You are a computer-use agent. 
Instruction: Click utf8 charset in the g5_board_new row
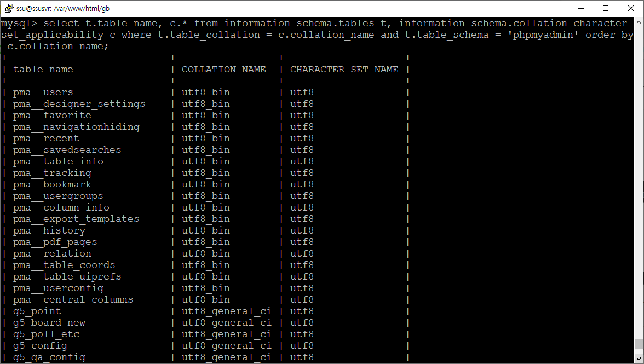[302, 323]
